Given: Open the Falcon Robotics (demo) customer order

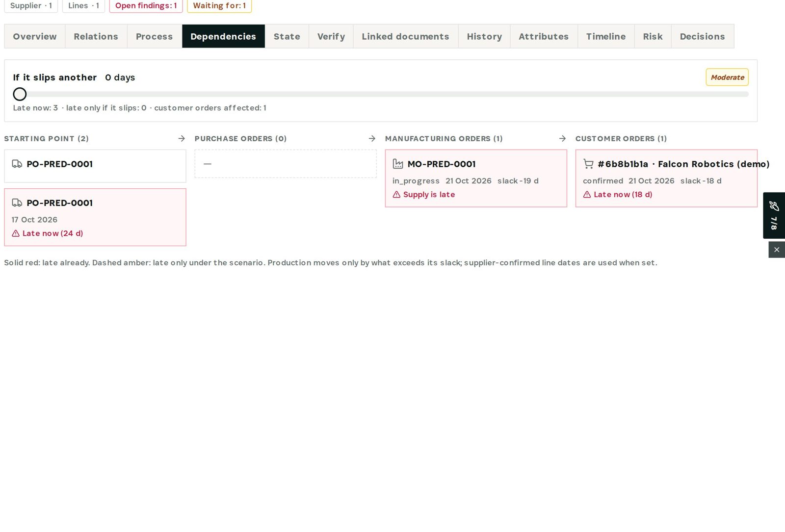Looking at the screenshot, I should pos(666,178).
